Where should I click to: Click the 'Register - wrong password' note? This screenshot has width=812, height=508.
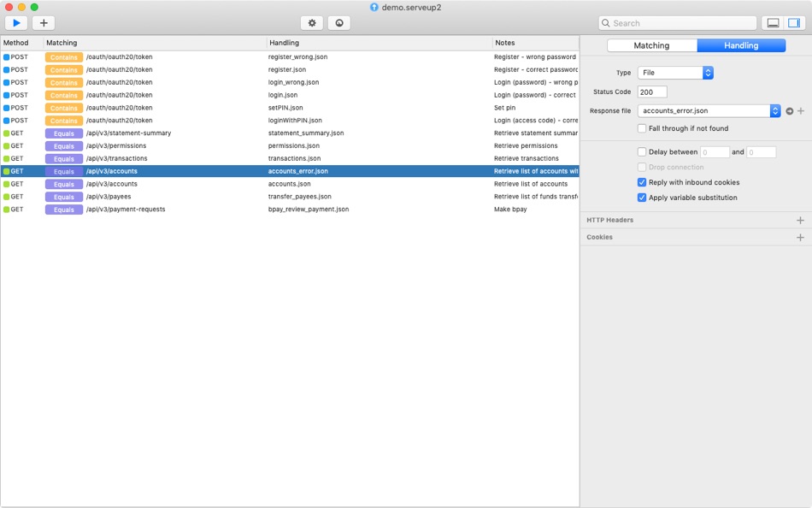point(534,57)
